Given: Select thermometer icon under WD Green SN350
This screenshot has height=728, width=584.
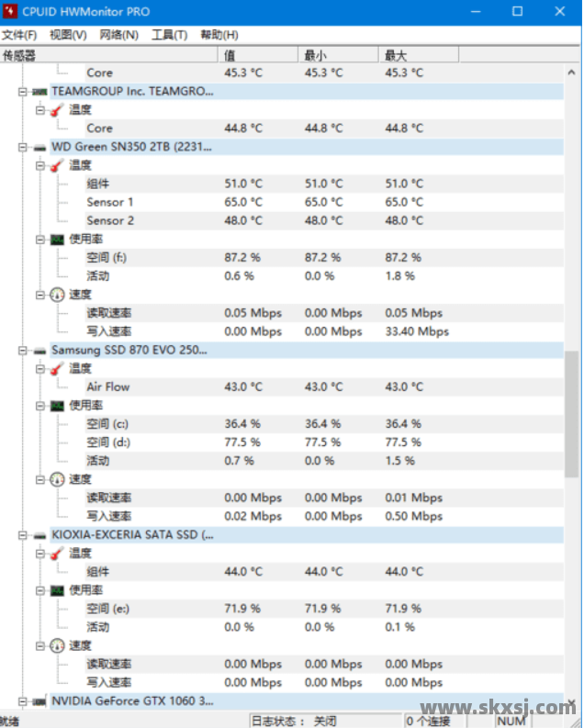Looking at the screenshot, I should pos(58,165).
